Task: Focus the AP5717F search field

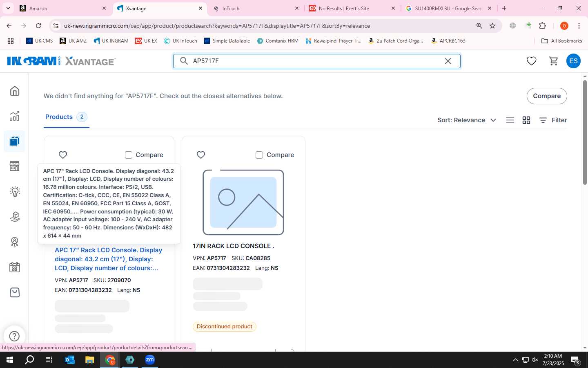Action: (x=317, y=61)
